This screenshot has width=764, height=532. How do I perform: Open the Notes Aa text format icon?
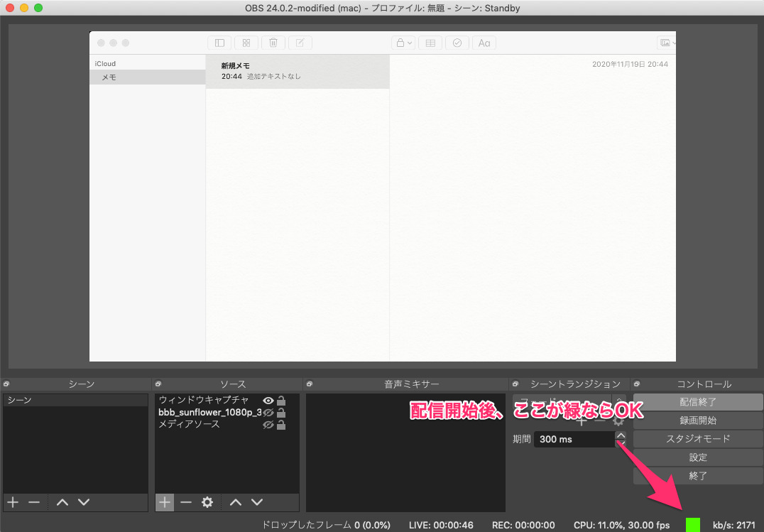tap(484, 43)
